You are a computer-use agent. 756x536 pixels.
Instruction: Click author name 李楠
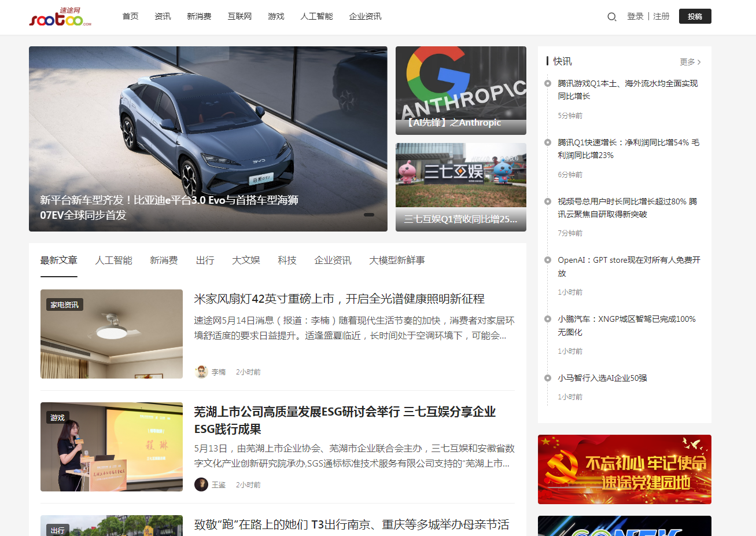tap(219, 372)
